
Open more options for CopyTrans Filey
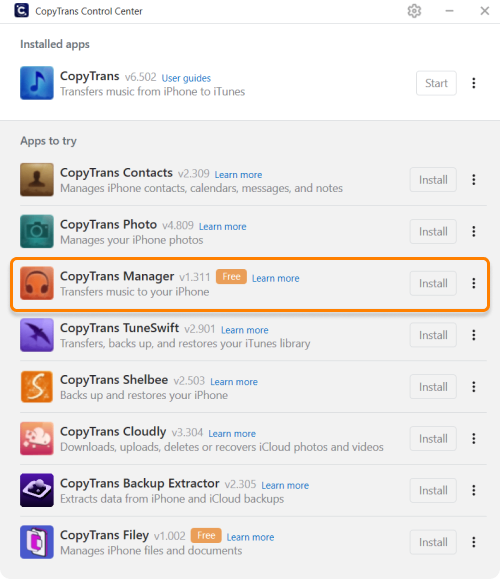click(x=474, y=542)
